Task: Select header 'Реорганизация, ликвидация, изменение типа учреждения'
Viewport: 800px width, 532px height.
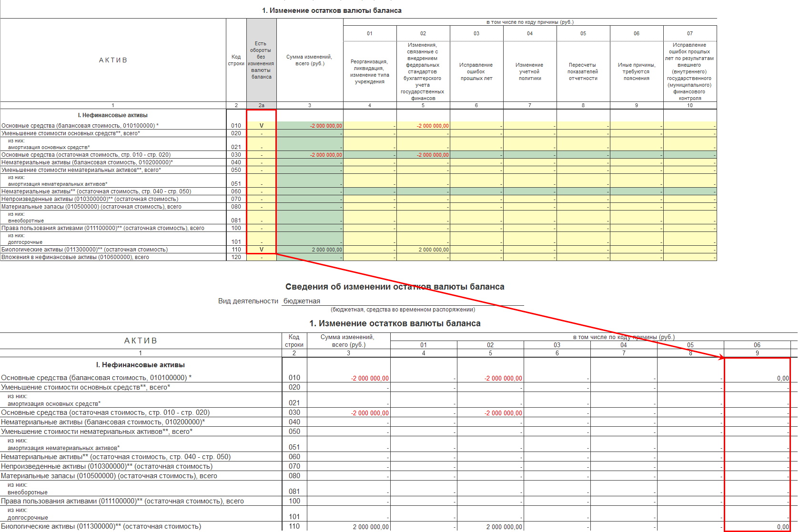Action: pyautogui.click(x=369, y=71)
